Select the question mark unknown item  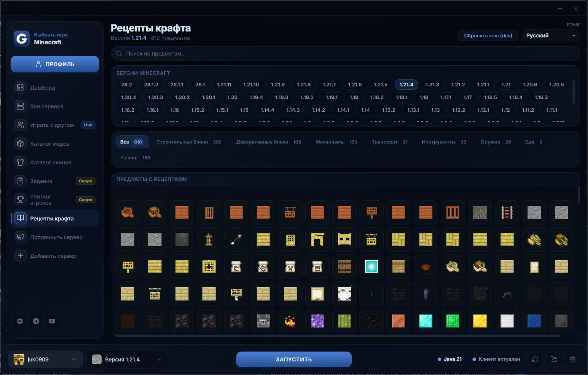[371, 294]
